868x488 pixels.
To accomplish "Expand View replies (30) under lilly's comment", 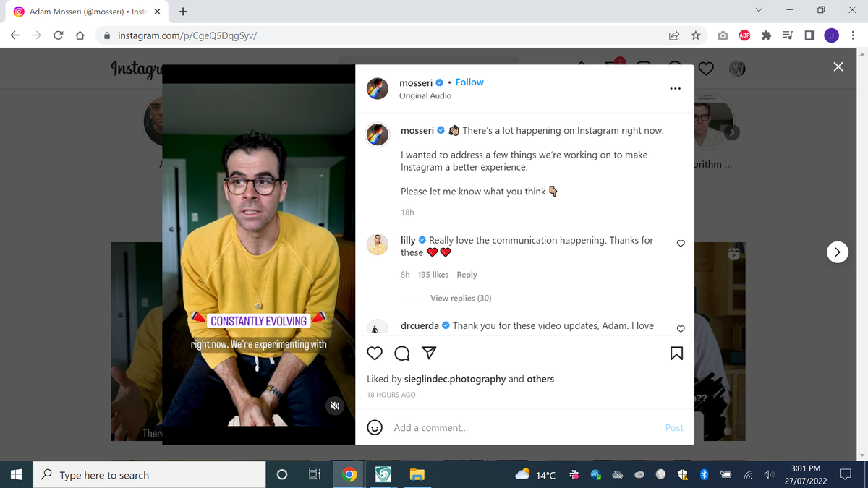I will [x=461, y=298].
